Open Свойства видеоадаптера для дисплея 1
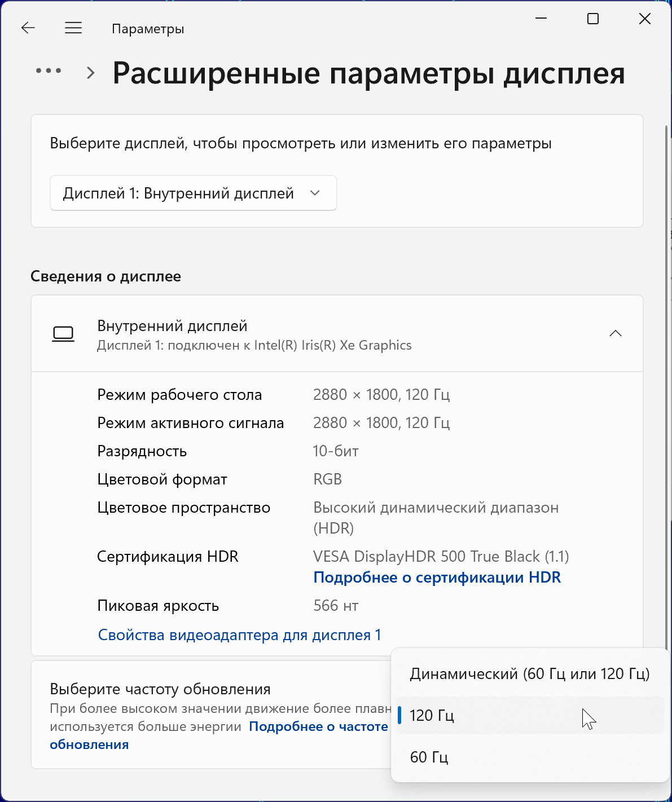672x802 pixels. tap(239, 635)
